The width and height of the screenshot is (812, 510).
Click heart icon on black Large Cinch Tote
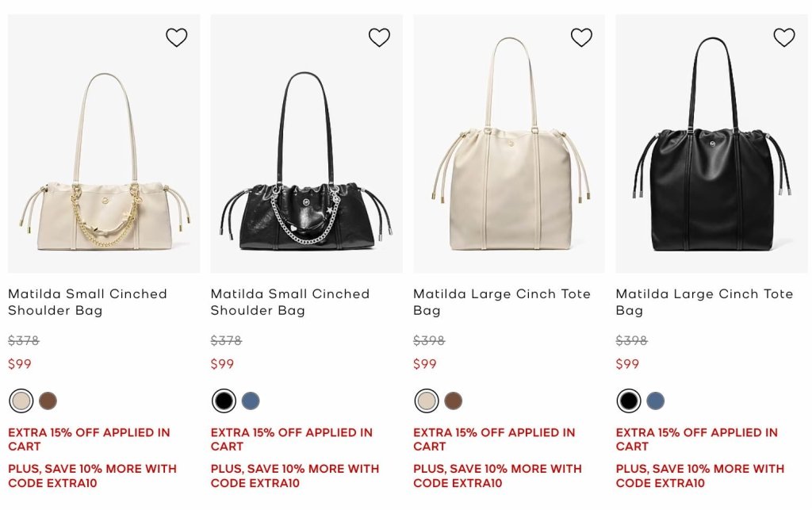coord(784,37)
